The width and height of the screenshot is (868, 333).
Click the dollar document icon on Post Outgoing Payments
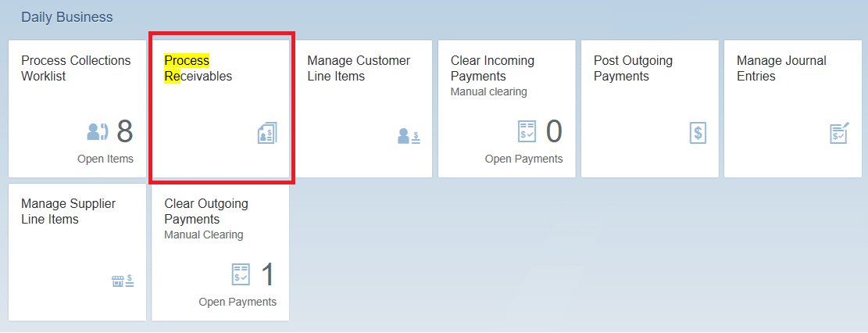tap(698, 134)
